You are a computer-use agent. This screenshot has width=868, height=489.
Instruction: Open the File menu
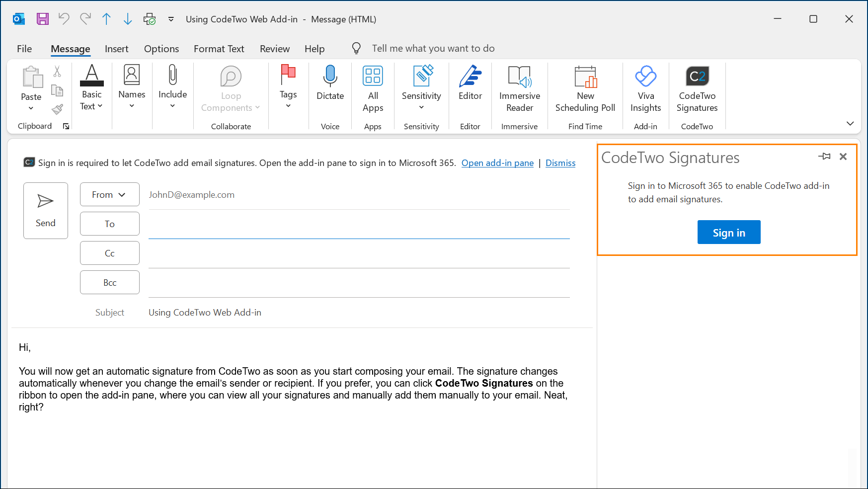[x=24, y=49]
